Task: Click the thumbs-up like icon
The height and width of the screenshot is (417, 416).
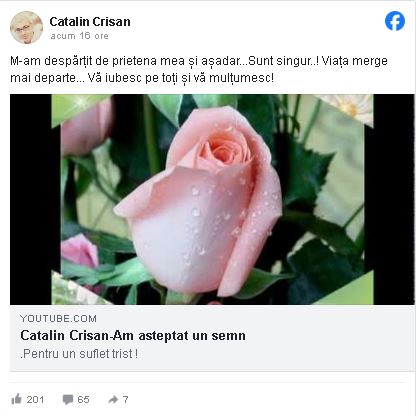Action: click(16, 399)
